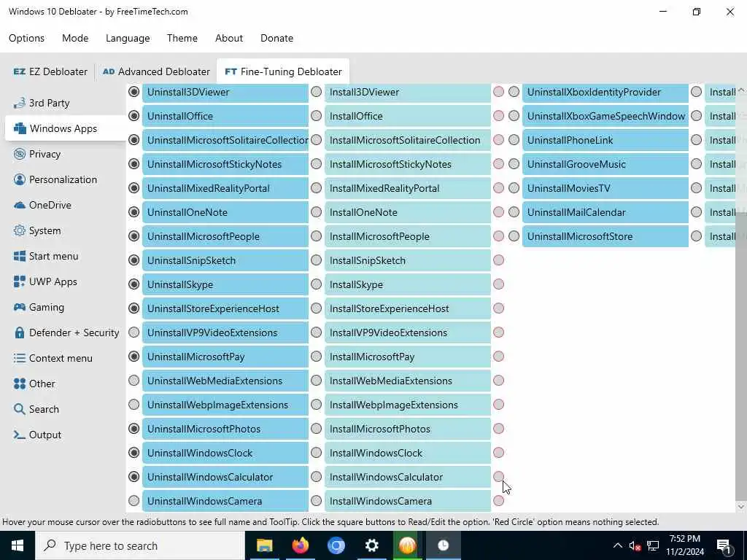Click the Uninstall3DViewer option button
The image size is (747, 560).
coord(225,93)
